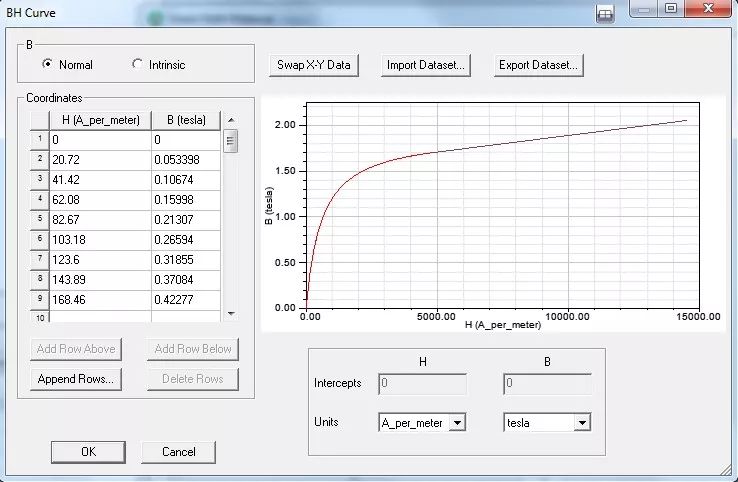Open the Import Dataset dialog
The image size is (738, 482).
click(426, 65)
